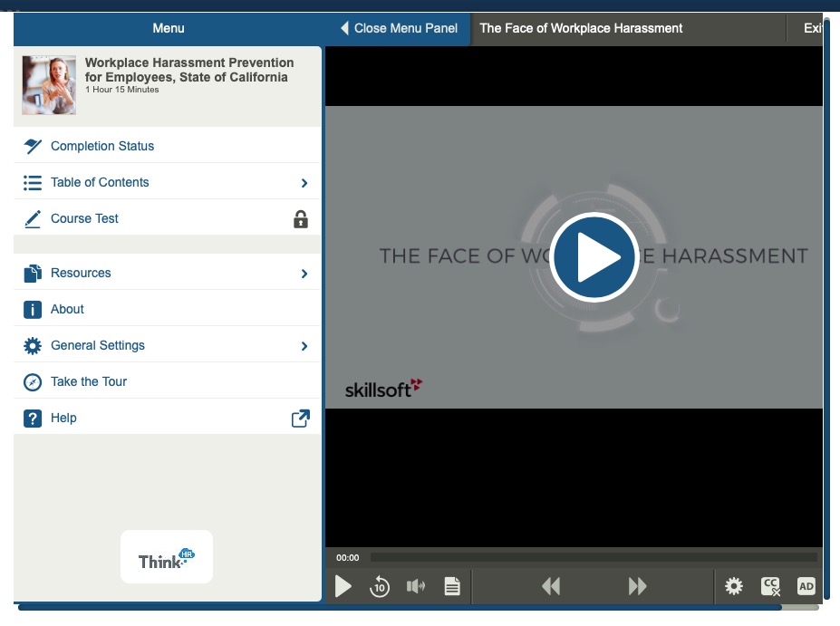This screenshot has width=840, height=626.
Task: Click the small play button in the control bar
Action: 343,586
